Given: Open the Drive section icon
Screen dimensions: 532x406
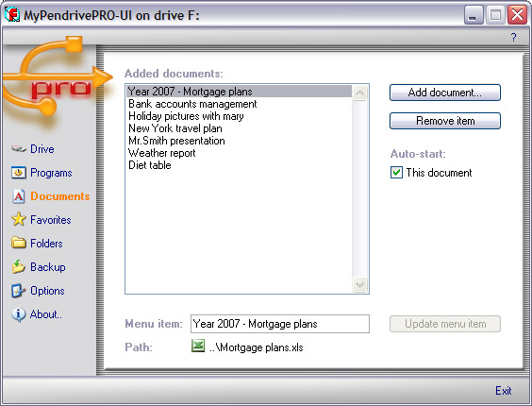Looking at the screenshot, I should pyautogui.click(x=18, y=149).
